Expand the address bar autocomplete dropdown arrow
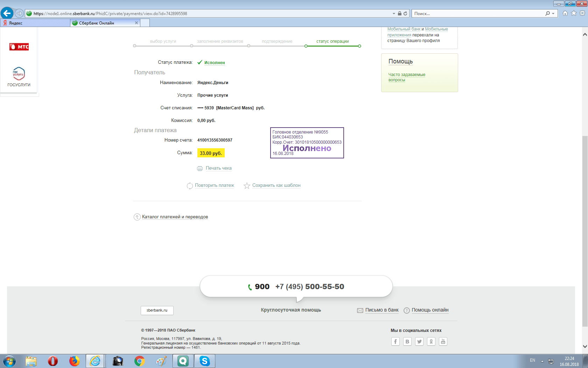This screenshot has width=588, height=368. (394, 14)
